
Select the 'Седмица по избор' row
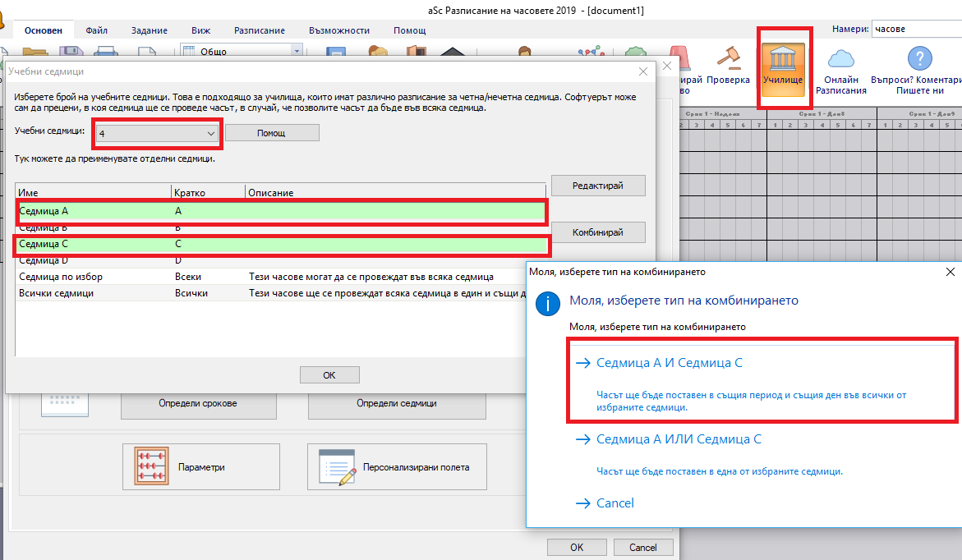pyautogui.click(x=61, y=277)
